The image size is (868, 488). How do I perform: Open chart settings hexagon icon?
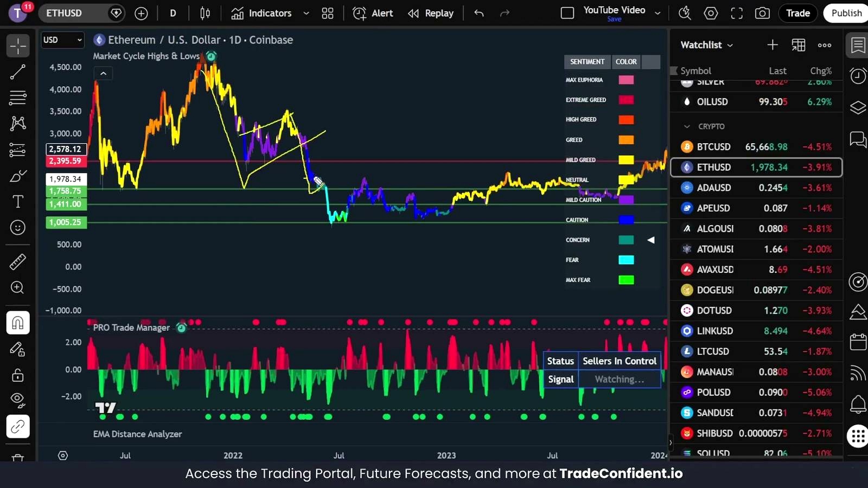tap(711, 13)
